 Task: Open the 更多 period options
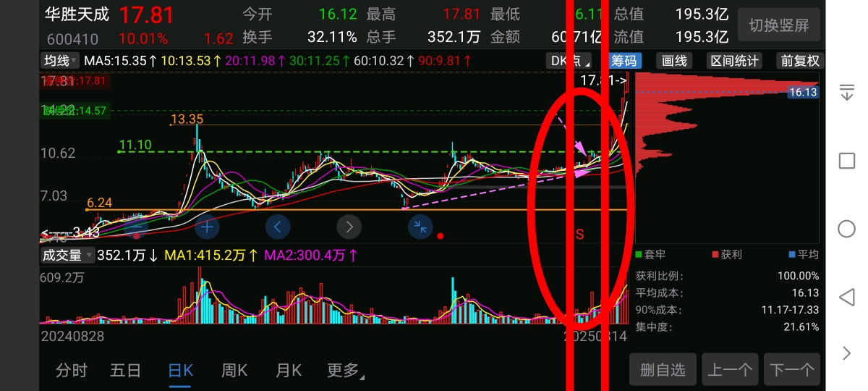[345, 371]
